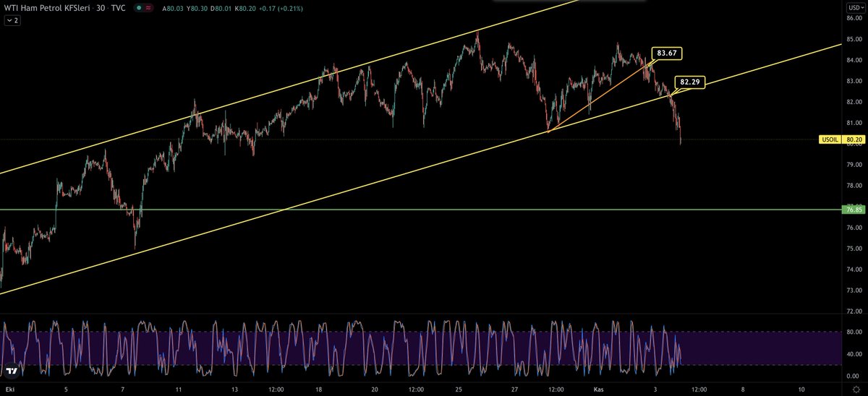The height and width of the screenshot is (396, 868).
Task: Click the 40.00 level on oscillator scale
Action: coord(854,354)
